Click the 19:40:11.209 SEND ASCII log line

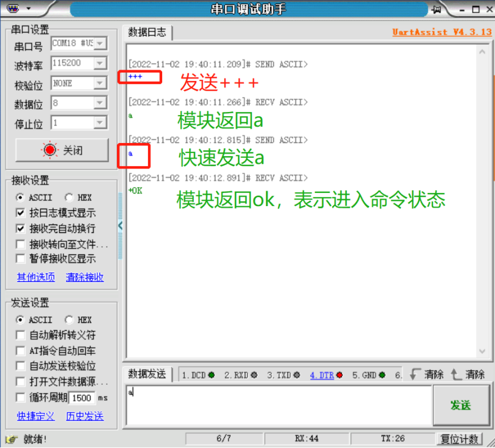point(218,64)
